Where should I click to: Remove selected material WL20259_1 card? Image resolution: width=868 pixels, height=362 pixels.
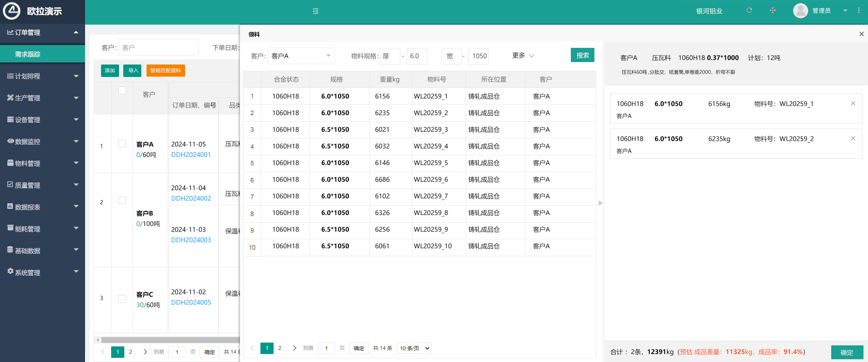[853, 103]
